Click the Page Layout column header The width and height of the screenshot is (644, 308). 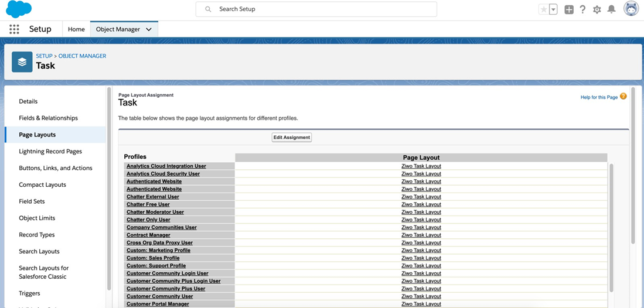click(421, 158)
